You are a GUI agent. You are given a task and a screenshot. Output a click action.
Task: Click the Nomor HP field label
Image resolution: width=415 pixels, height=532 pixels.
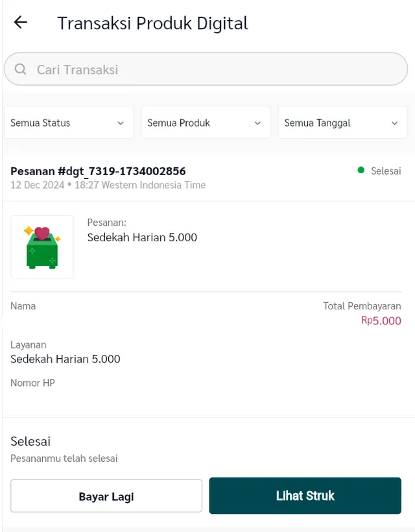click(x=32, y=383)
